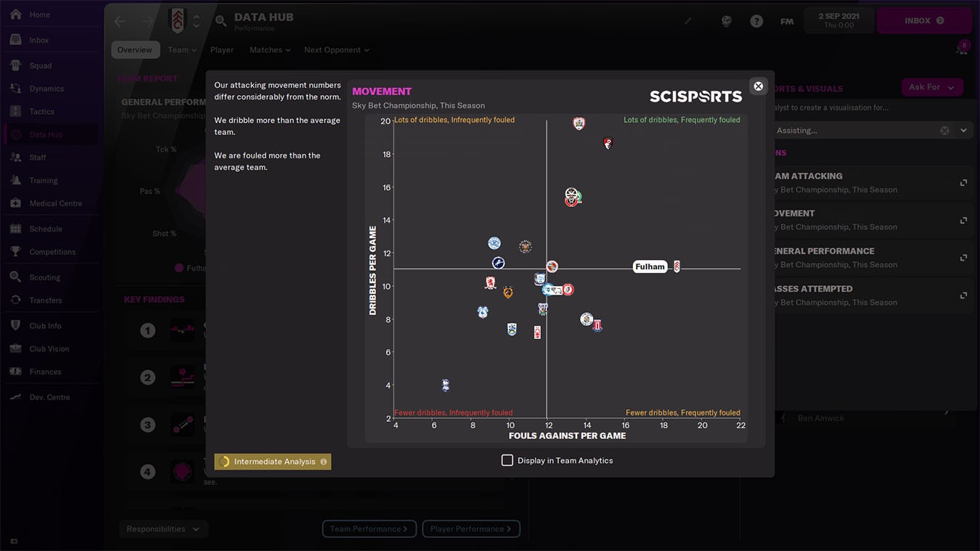The image size is (980, 551).
Task: Close the Movement chart popup
Action: point(758,86)
